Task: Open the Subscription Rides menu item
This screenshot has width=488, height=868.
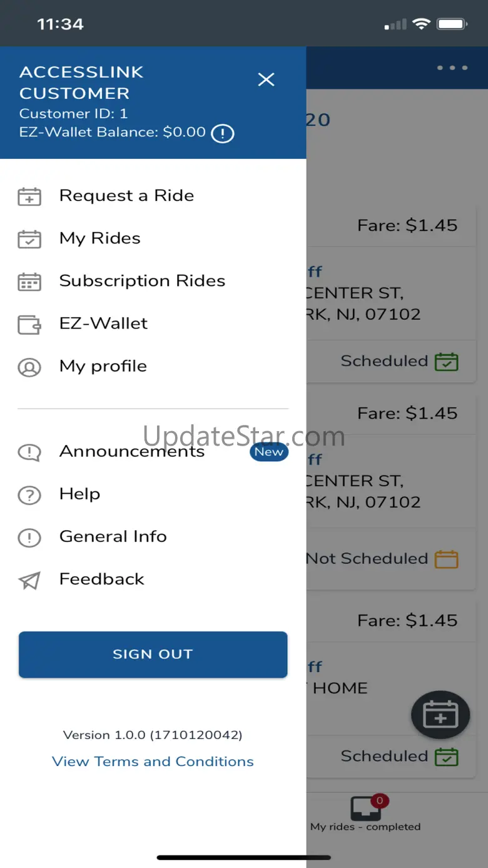Action: pos(142,281)
